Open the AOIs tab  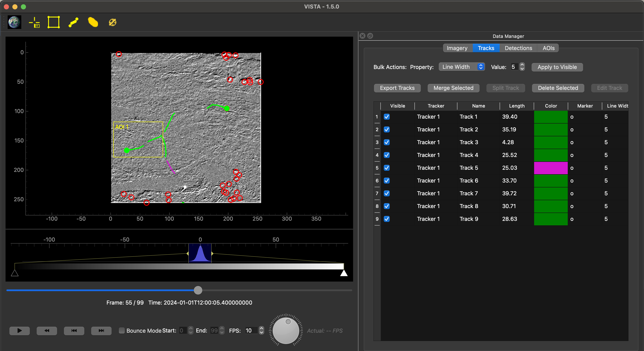(548, 48)
